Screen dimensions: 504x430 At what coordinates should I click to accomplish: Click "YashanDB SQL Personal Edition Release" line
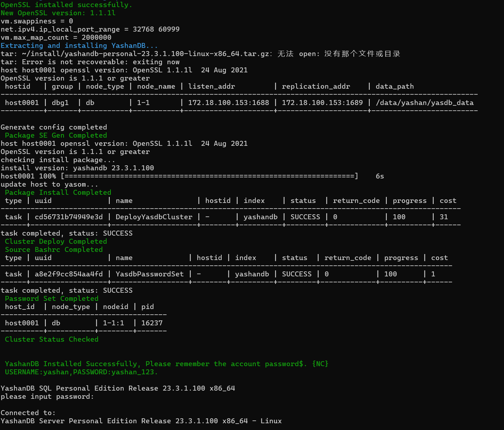click(x=118, y=388)
